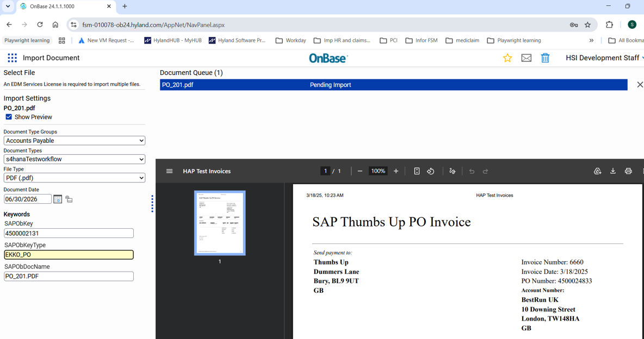Click the fit to page icon

417,171
